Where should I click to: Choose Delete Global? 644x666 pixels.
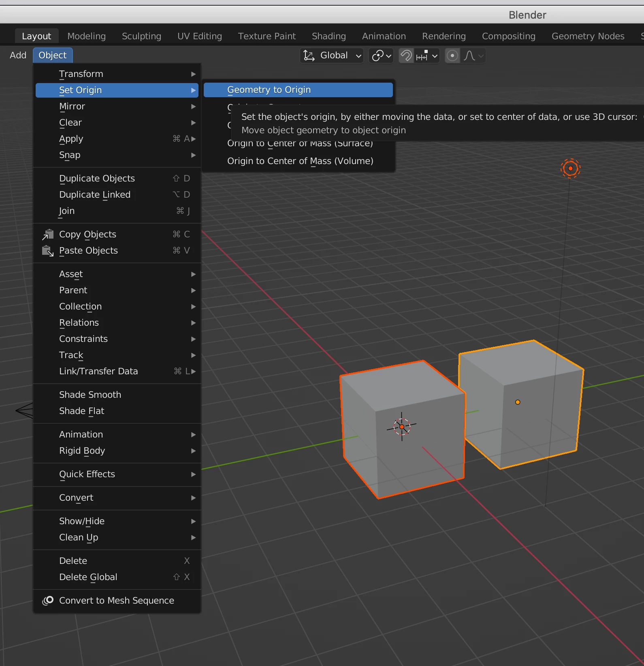click(x=117, y=577)
